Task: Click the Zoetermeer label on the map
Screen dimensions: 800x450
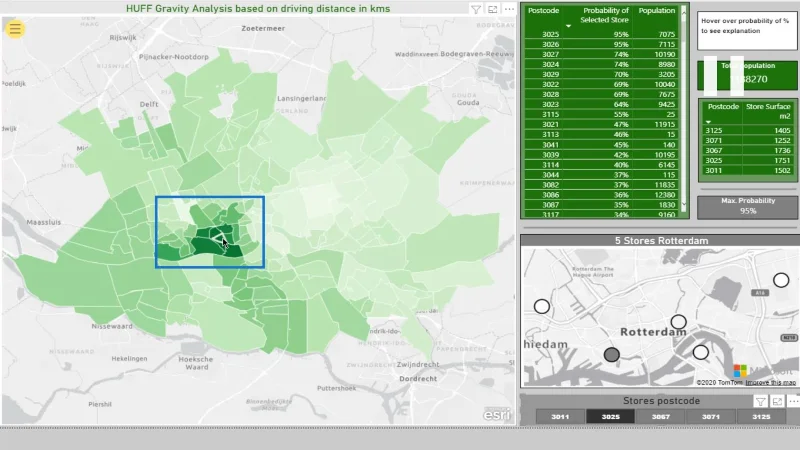Action: 263,29
